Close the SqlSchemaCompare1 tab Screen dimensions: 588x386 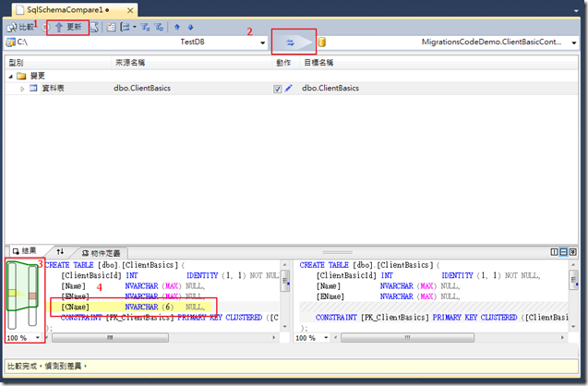[x=130, y=10]
